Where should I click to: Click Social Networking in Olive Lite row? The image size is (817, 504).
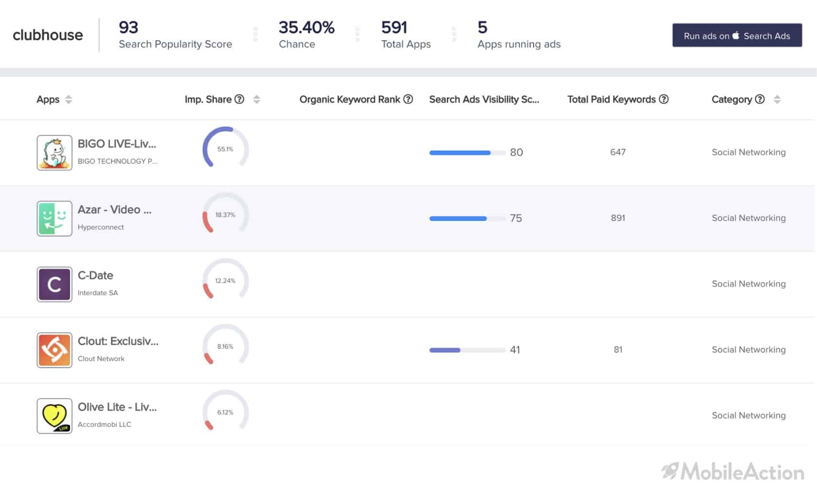[x=749, y=415]
